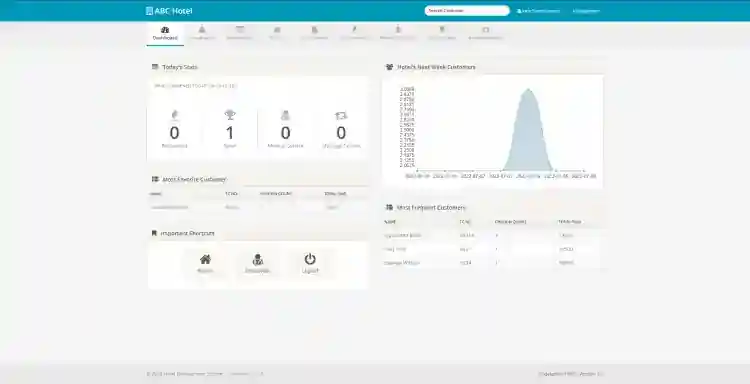Select the stat tile showing 1
Image resolution: width=750 pixels, height=384 pixels.
pos(230,130)
